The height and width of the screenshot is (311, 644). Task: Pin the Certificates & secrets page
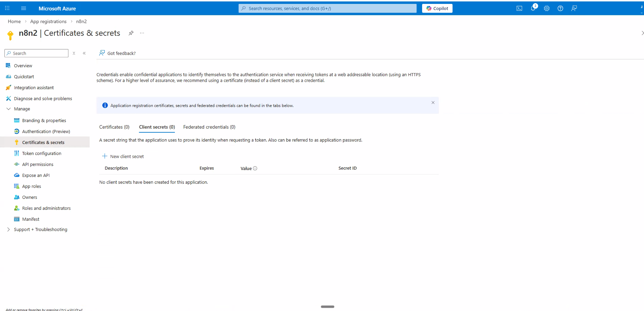point(131,33)
